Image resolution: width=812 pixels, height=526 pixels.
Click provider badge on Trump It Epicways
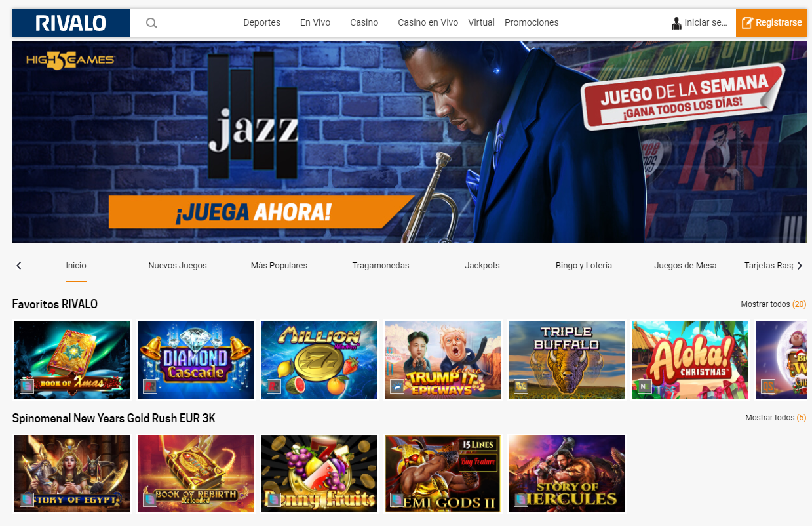tap(397, 386)
